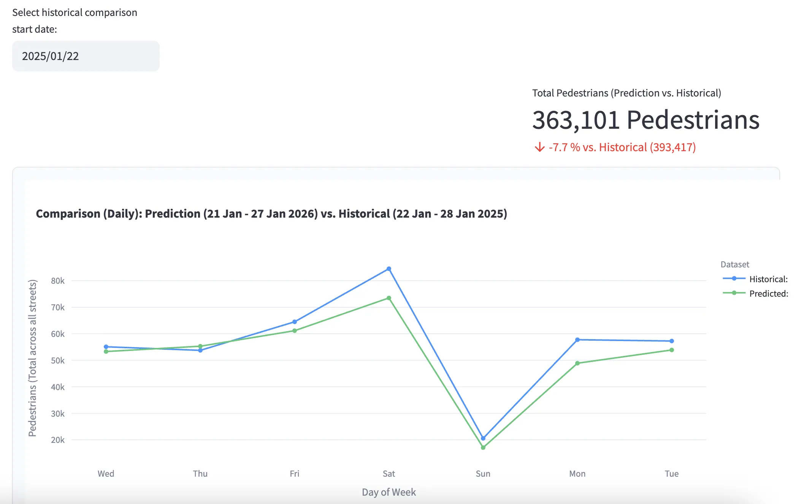
Task: Click the Predicted Monday data marker
Action: [x=577, y=363]
